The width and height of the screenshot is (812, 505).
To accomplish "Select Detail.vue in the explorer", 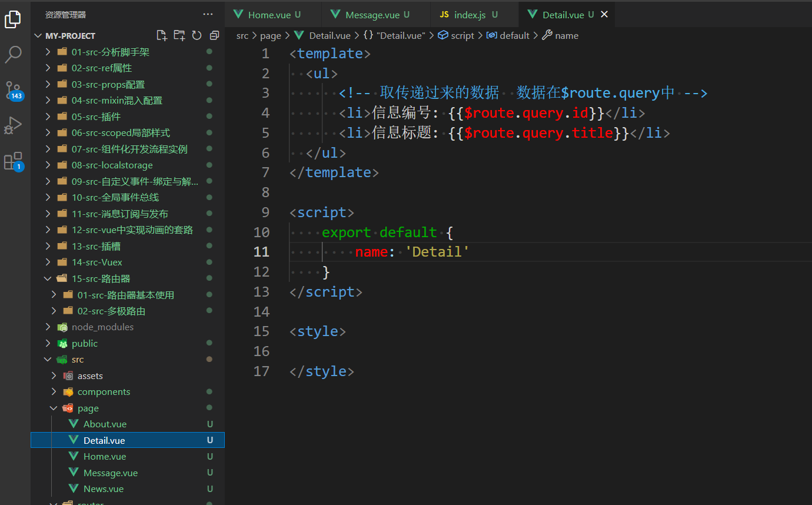I will [128, 440].
